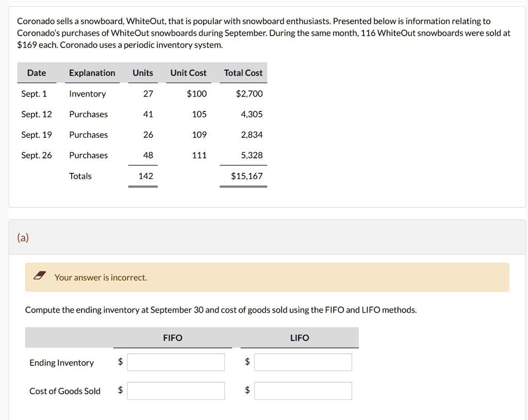
Task: Select the FIFO column header
Action: click(172, 338)
